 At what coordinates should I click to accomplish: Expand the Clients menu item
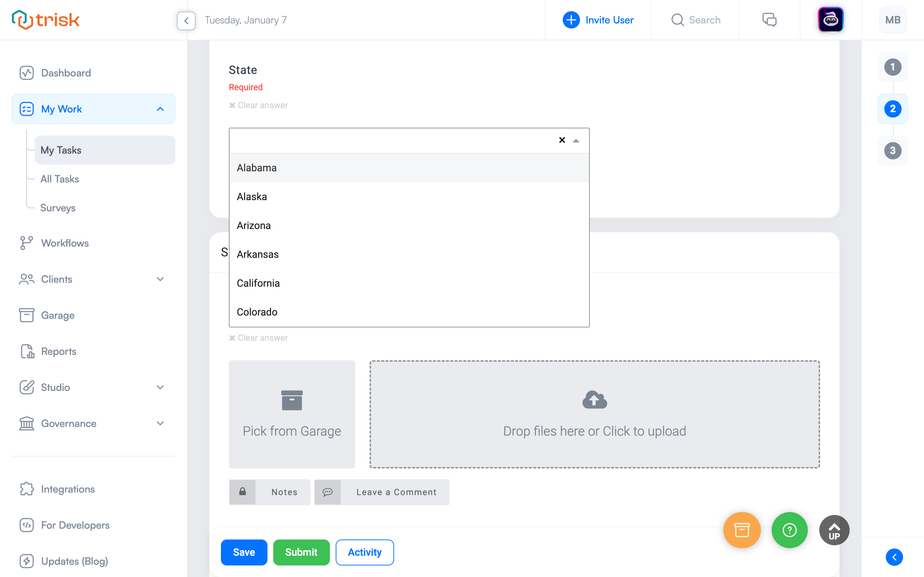[x=160, y=279]
